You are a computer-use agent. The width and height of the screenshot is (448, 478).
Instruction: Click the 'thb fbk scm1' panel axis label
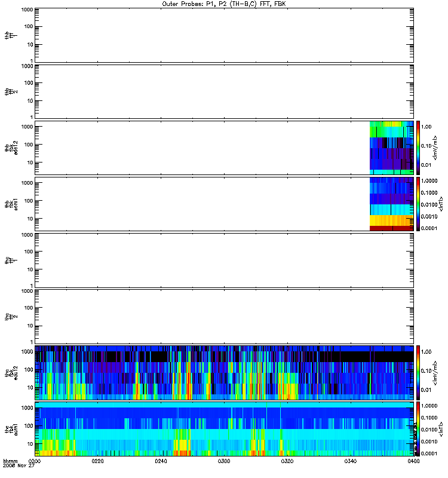pyautogui.click(x=11, y=204)
